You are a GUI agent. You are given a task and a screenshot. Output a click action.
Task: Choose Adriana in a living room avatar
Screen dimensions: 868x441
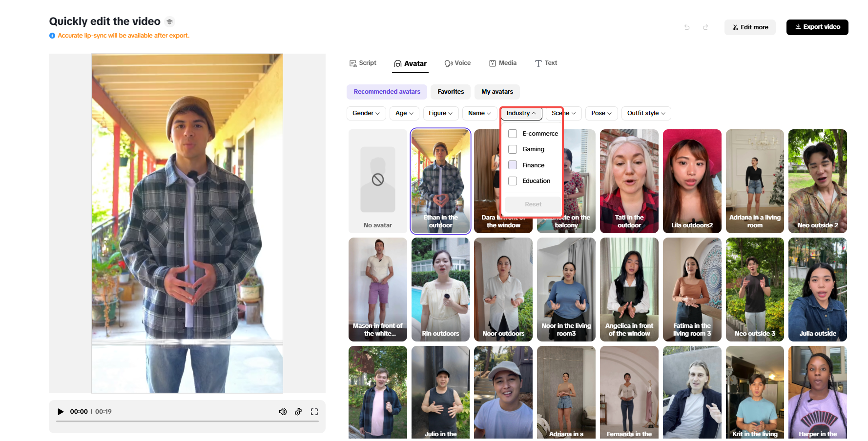point(755,181)
